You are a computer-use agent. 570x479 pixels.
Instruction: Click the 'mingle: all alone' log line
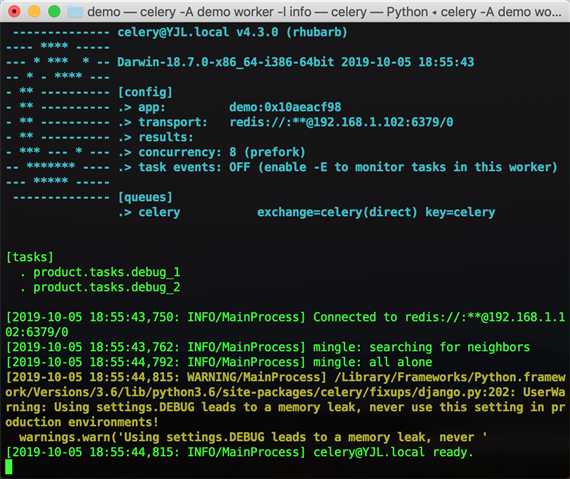(219, 362)
